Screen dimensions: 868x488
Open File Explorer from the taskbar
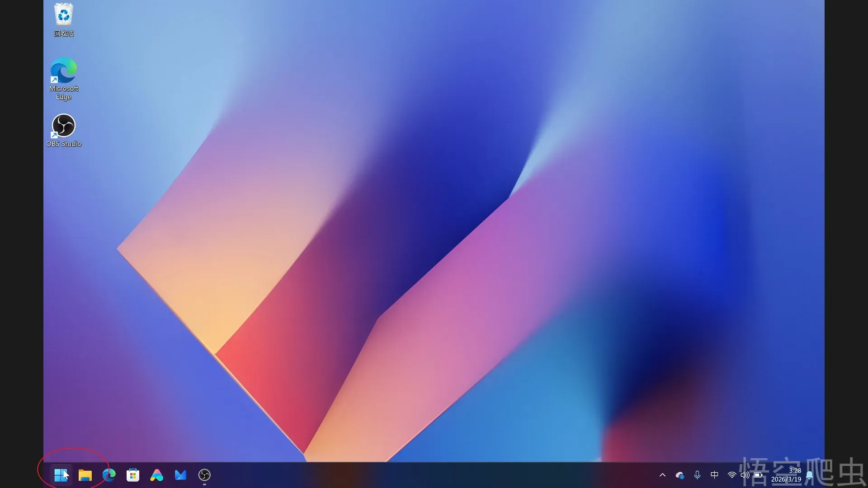pyautogui.click(x=85, y=475)
